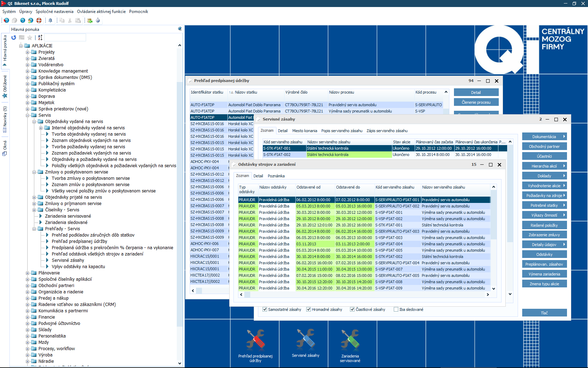The height and width of the screenshot is (368, 588).
Task: Click the stopwatch timer toolbar icon
Action: (98, 20)
